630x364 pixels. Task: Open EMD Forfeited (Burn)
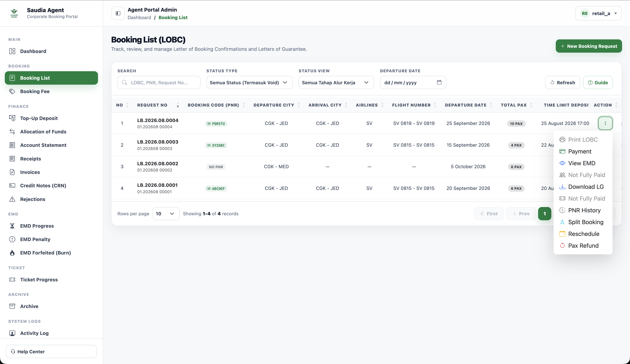pos(51,253)
